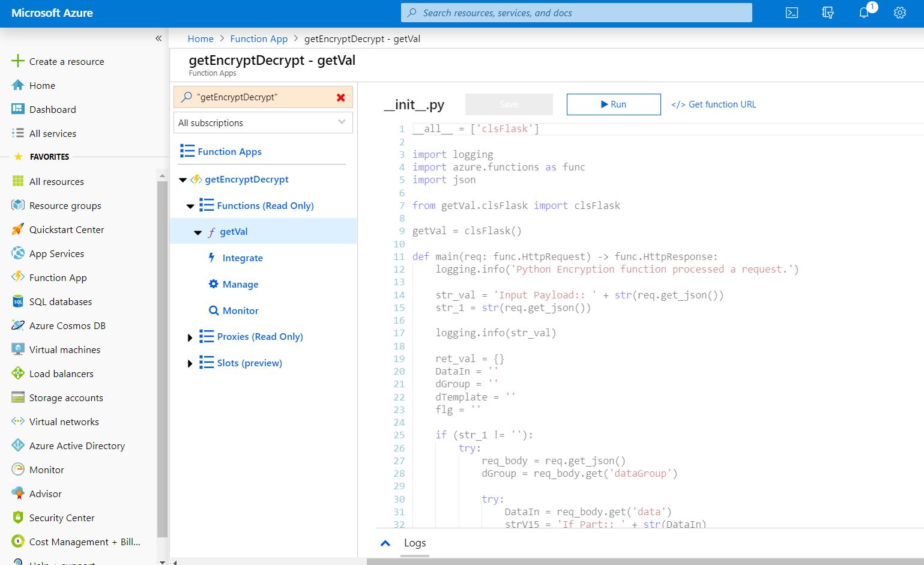This screenshot has height=565, width=924.
Task: Expand Proxies (Read Only) in the tree
Action: click(x=190, y=337)
